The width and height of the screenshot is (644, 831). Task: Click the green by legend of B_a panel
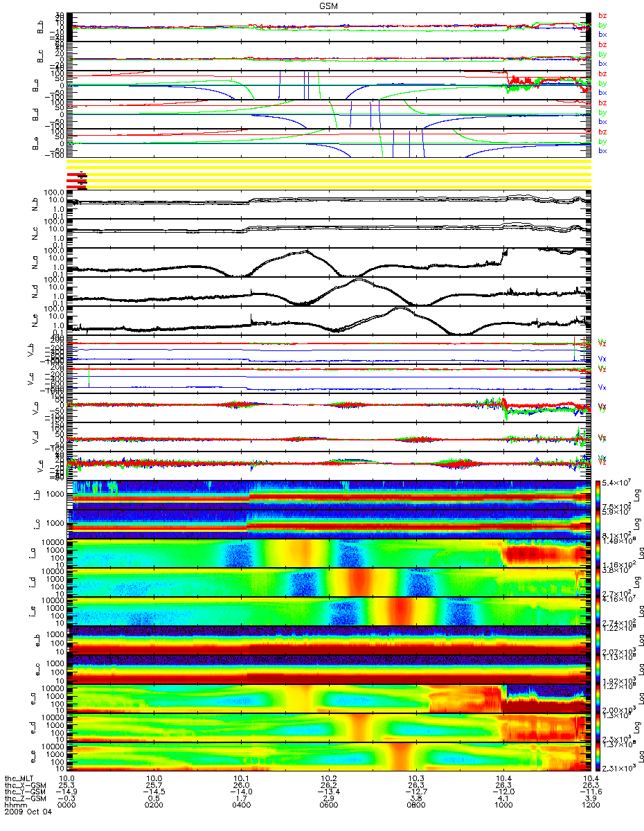coord(602,83)
